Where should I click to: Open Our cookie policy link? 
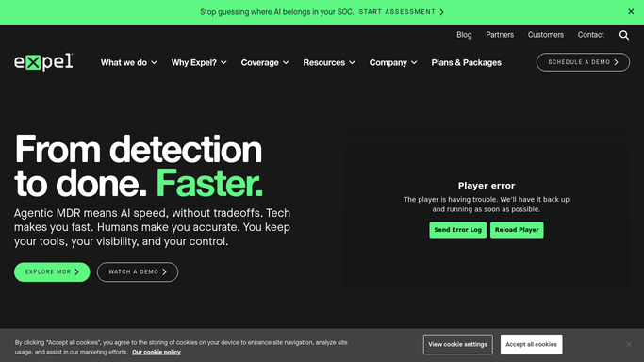coord(157,353)
